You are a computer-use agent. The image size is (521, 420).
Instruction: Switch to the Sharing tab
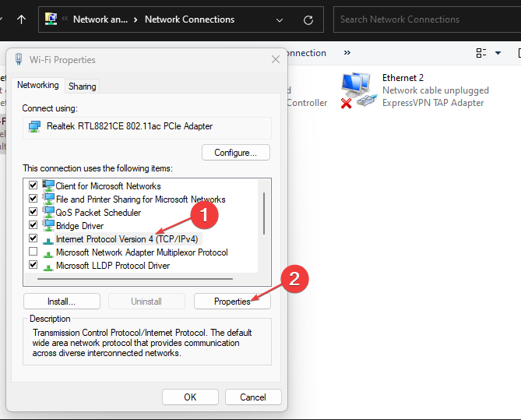pyautogui.click(x=82, y=86)
